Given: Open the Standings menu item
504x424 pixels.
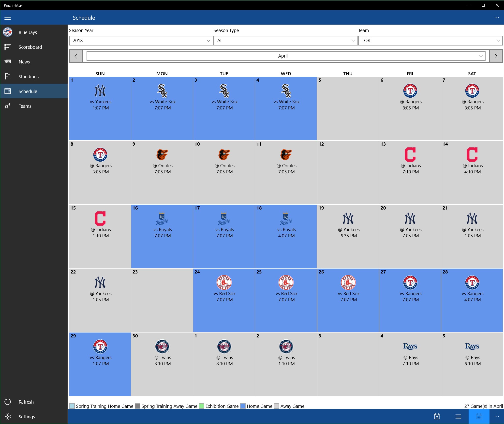Looking at the screenshot, I should (29, 76).
